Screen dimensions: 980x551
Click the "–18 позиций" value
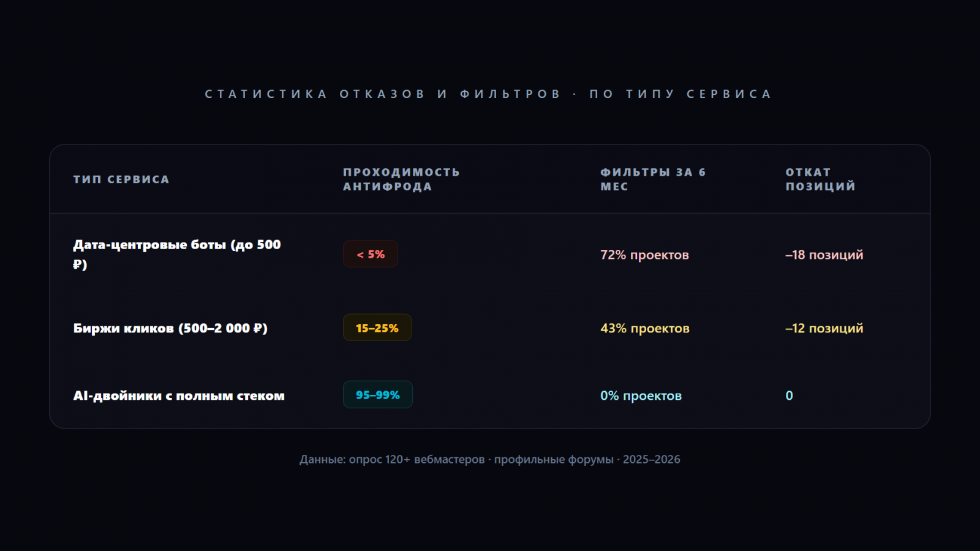[x=824, y=255]
